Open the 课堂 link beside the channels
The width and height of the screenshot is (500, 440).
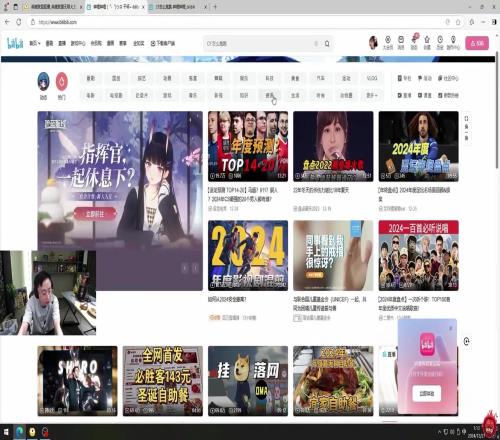click(425, 95)
